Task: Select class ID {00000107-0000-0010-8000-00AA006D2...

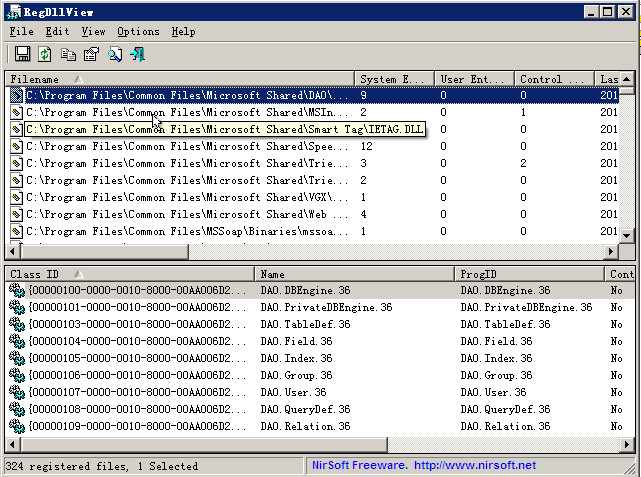Action: [137, 392]
